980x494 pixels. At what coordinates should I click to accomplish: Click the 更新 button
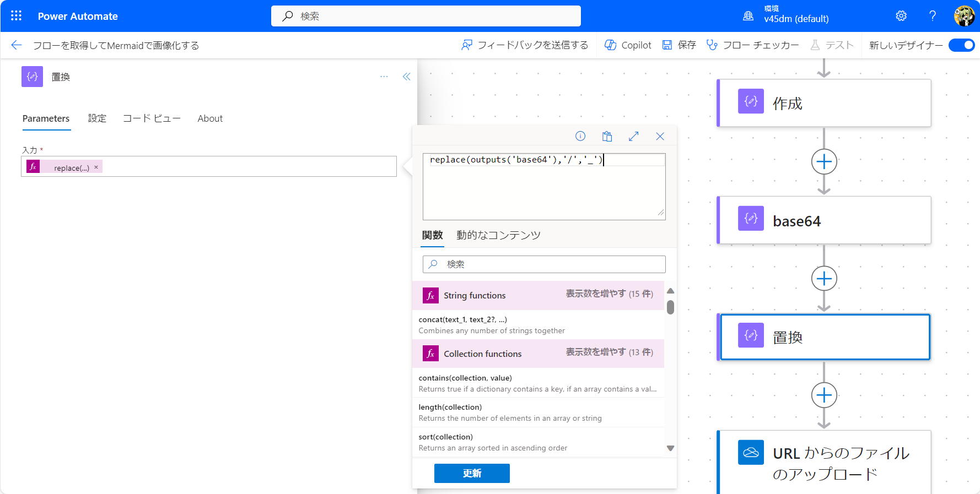pos(472,473)
